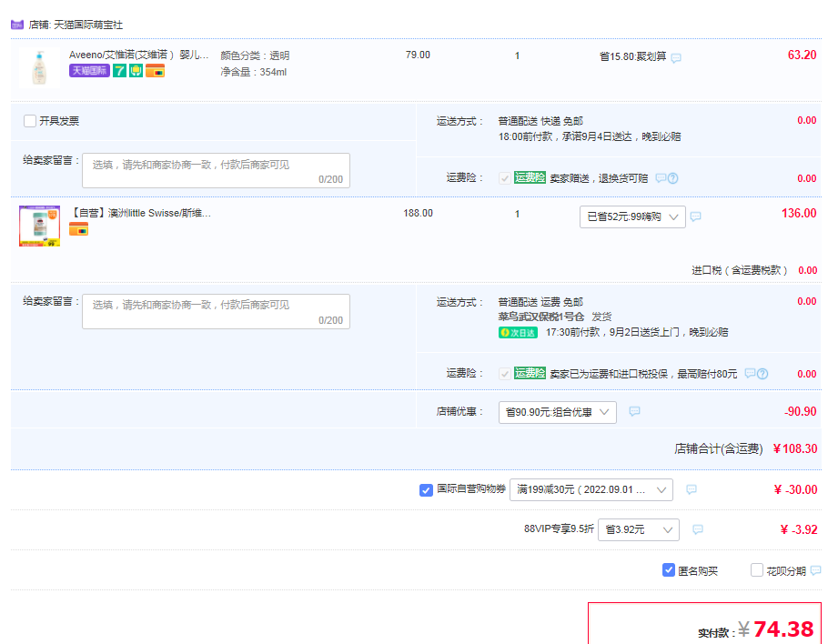The height and width of the screenshot is (644, 838).
Task: Tick the 开具发票 checkbox
Action: tap(30, 121)
